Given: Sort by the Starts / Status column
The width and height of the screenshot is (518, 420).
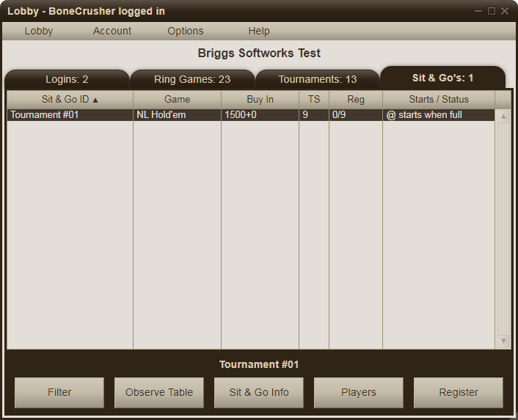Looking at the screenshot, I should point(439,99).
